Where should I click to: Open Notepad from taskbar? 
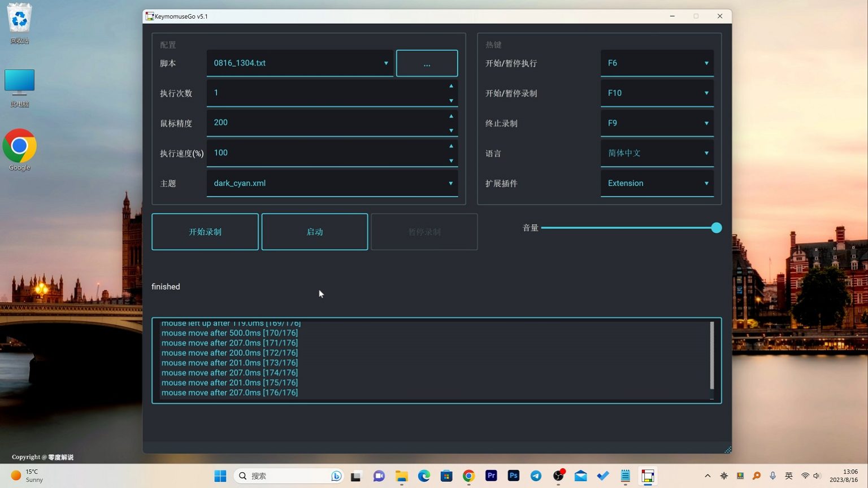pyautogui.click(x=626, y=476)
